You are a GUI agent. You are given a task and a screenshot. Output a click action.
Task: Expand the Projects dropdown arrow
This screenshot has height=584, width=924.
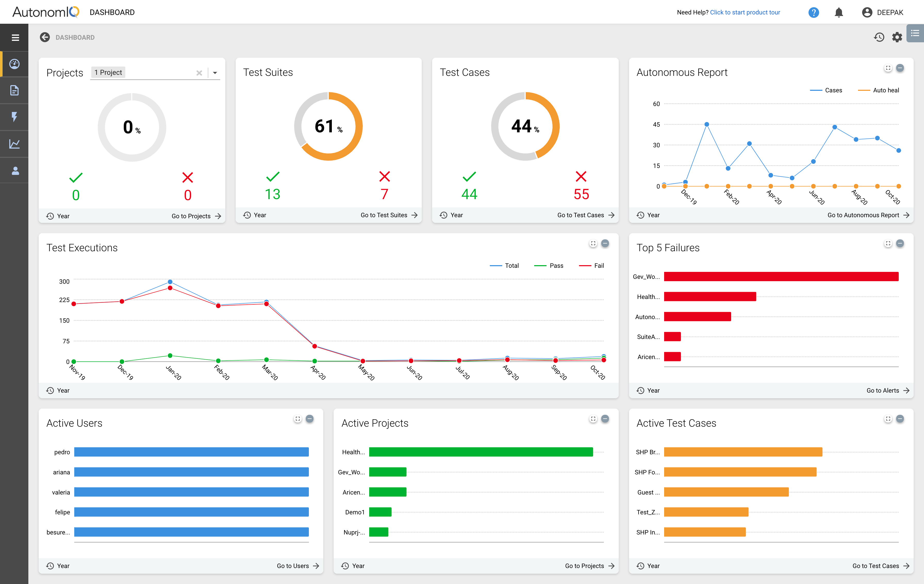[215, 72]
